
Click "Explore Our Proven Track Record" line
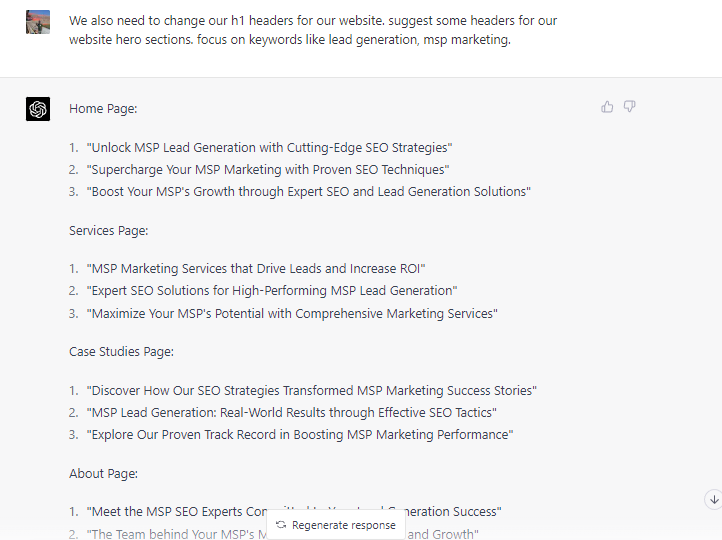[x=300, y=435]
